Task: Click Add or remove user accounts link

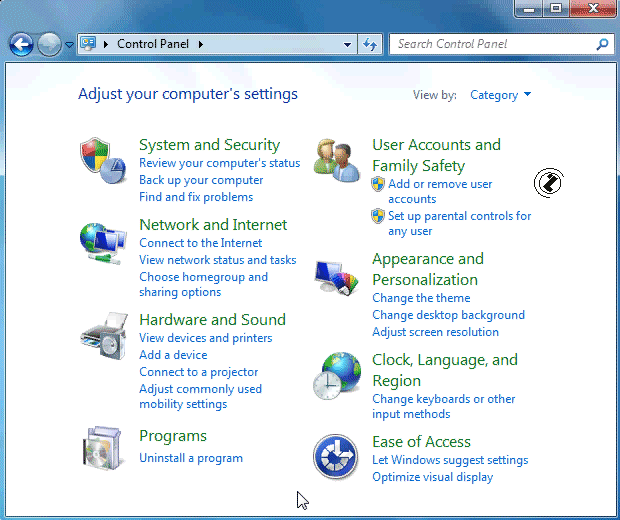Action: (x=440, y=191)
